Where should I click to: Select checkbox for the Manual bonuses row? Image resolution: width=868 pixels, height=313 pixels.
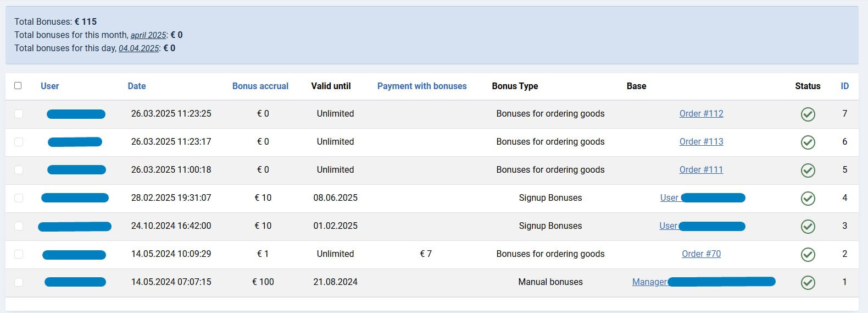19,282
